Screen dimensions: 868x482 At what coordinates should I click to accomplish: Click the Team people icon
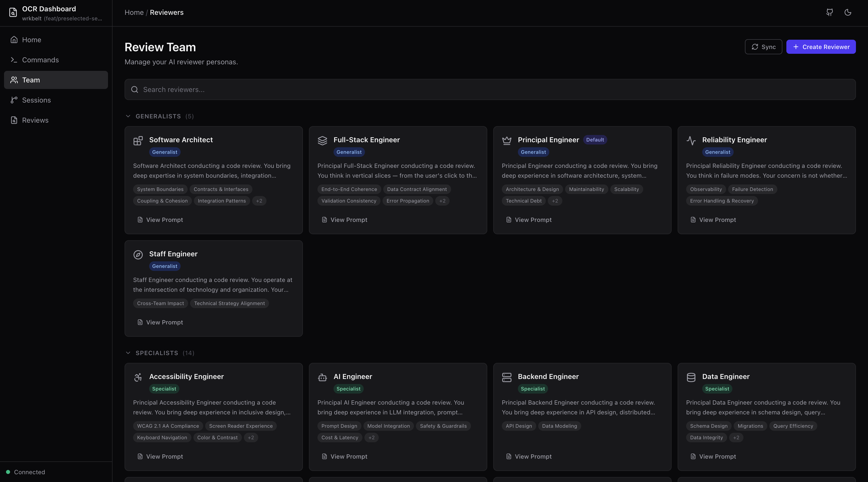pyautogui.click(x=14, y=80)
